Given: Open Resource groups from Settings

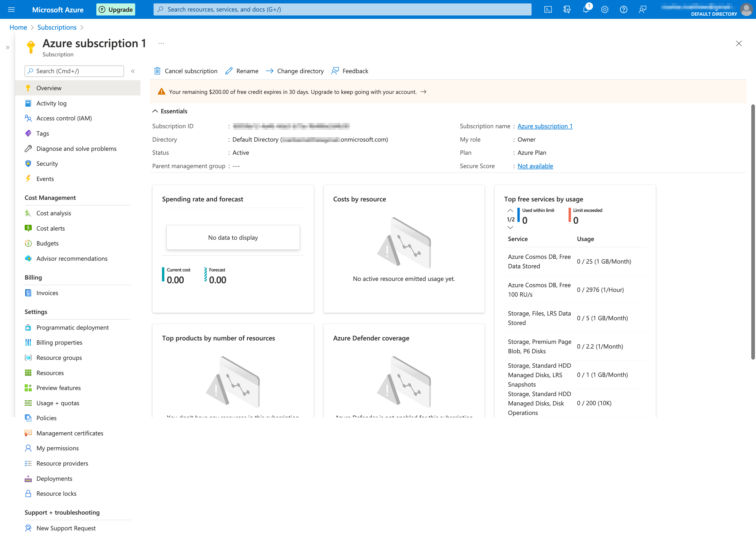Looking at the screenshot, I should (59, 357).
